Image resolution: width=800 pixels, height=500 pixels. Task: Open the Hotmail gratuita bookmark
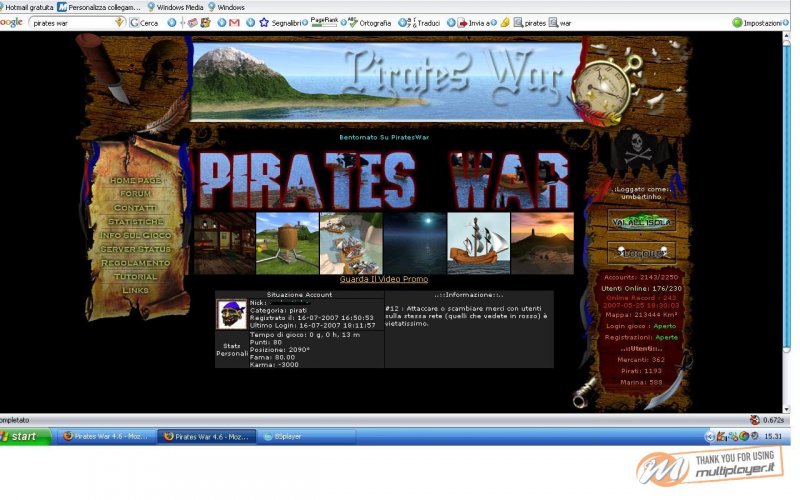[x=27, y=7]
